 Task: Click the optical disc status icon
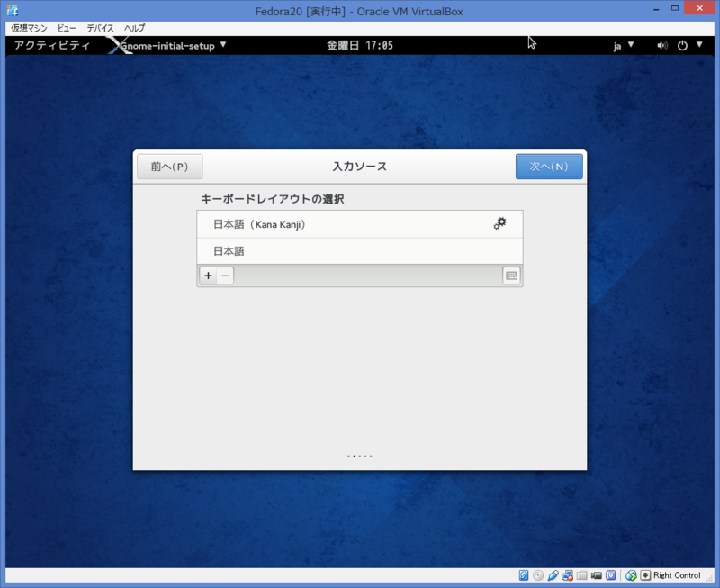(x=537, y=574)
